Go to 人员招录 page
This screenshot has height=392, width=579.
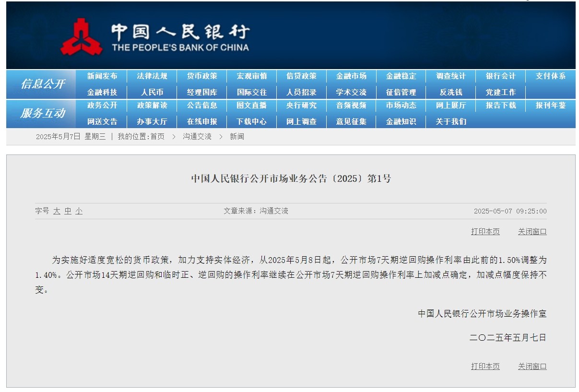pos(302,92)
